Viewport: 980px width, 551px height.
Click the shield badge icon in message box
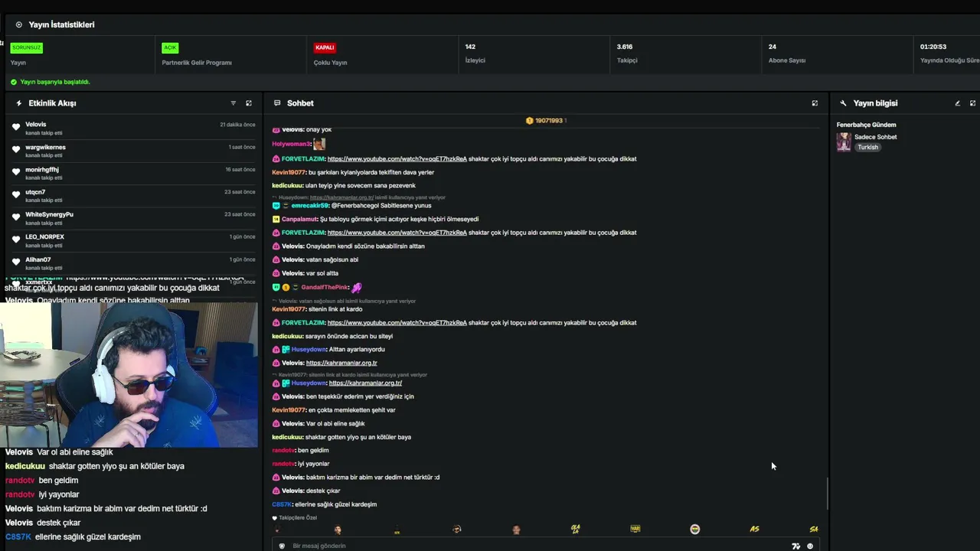[x=282, y=546]
